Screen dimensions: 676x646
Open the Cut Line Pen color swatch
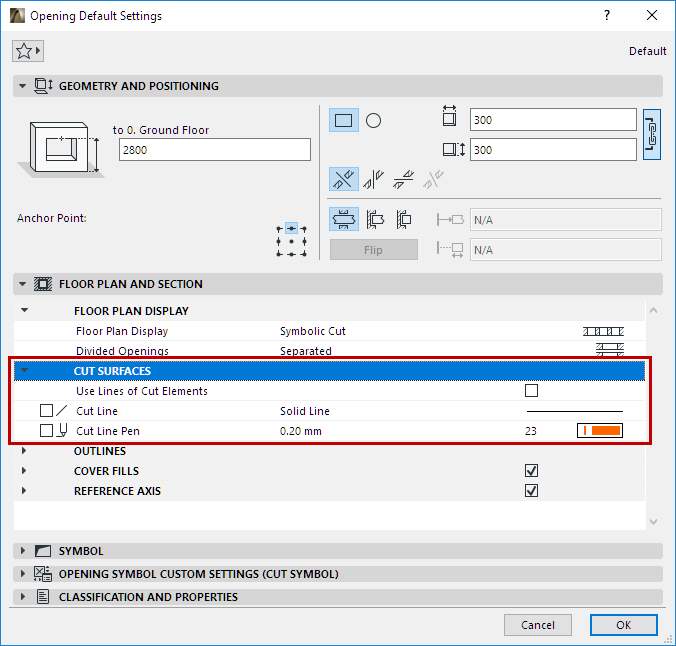600,430
